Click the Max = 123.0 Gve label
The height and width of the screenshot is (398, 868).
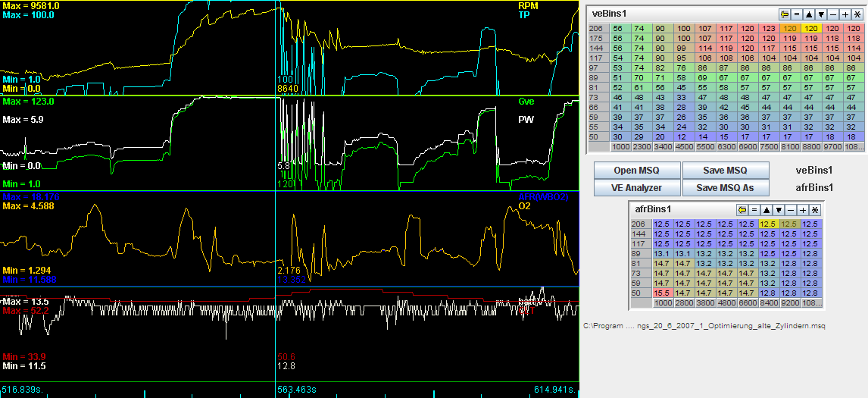[x=28, y=102]
